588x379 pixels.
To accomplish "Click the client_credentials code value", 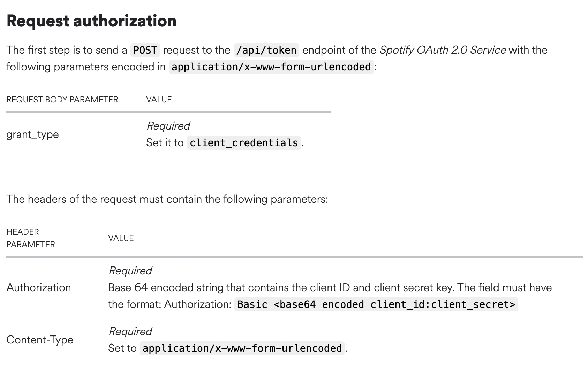I will [x=244, y=143].
